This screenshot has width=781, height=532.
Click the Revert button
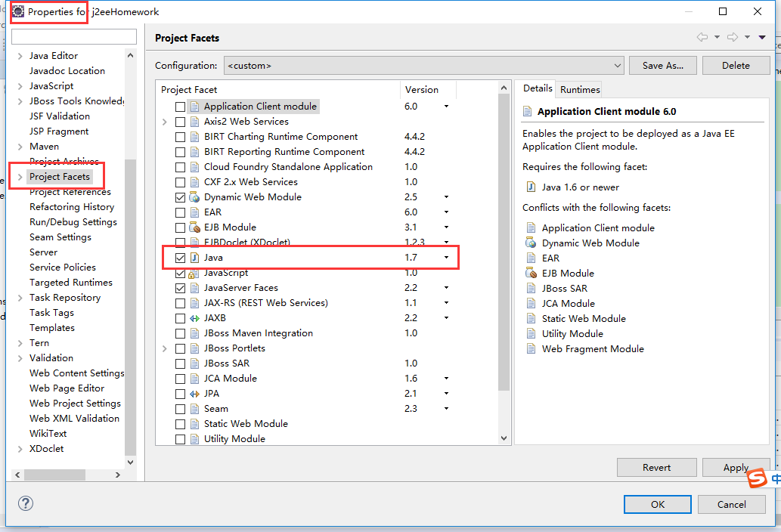656,467
